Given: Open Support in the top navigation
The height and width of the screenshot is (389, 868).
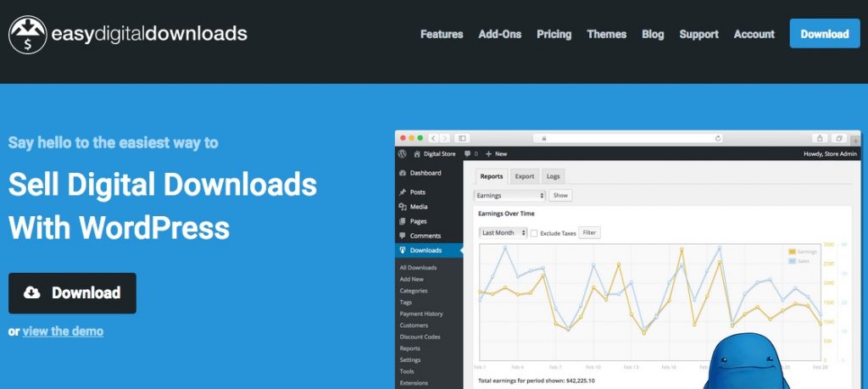Looking at the screenshot, I should click(x=698, y=34).
